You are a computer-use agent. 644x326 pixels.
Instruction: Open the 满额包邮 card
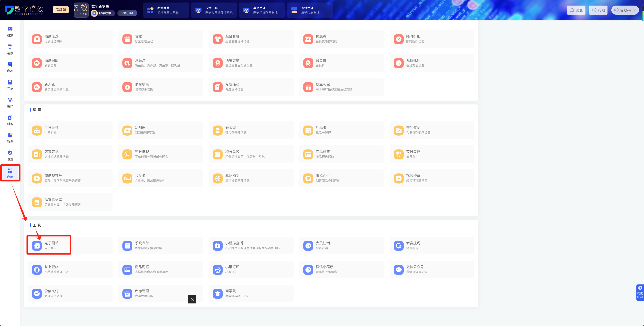(x=70, y=63)
